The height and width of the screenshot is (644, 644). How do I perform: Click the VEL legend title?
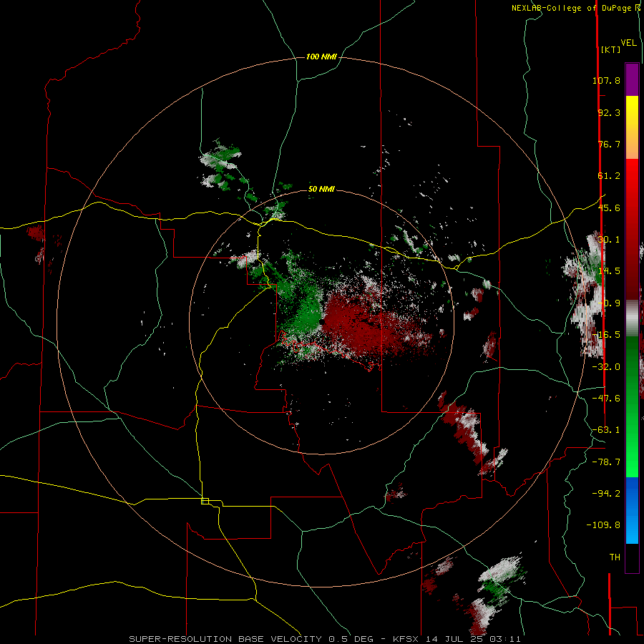click(628, 43)
